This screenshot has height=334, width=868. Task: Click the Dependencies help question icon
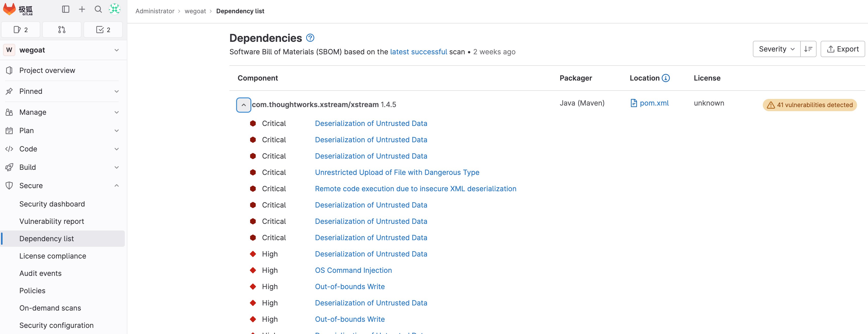(x=310, y=38)
